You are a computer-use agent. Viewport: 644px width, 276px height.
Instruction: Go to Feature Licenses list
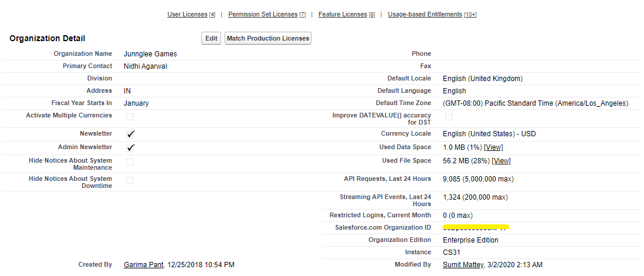343,14
